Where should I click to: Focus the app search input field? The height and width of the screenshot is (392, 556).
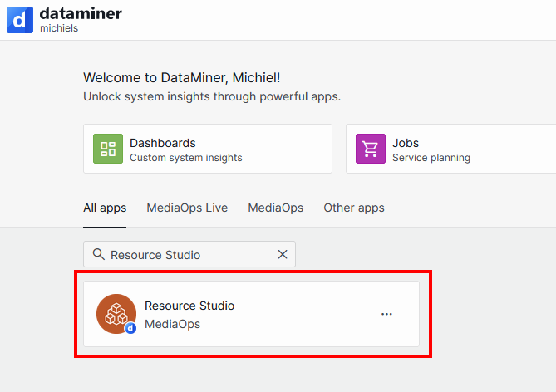tap(189, 254)
